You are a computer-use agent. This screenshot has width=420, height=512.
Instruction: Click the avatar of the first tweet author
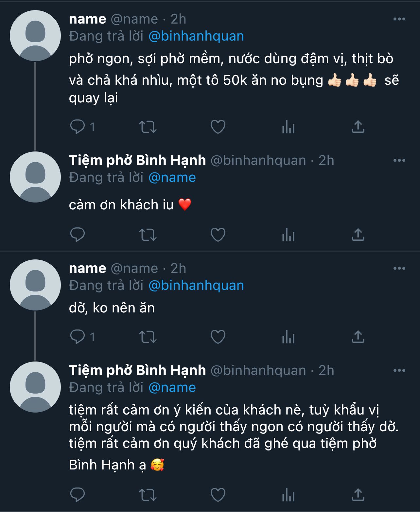click(x=35, y=36)
